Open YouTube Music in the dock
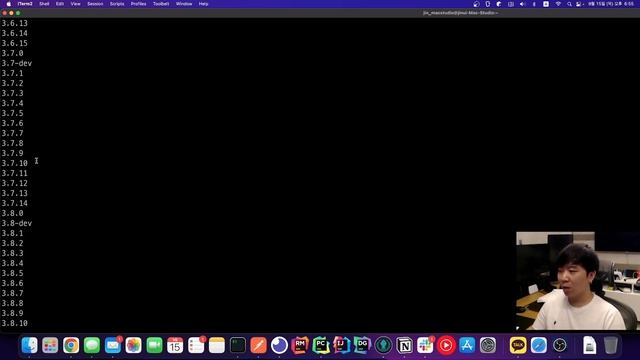Image resolution: width=640 pixels, height=360 pixels. 446,345
